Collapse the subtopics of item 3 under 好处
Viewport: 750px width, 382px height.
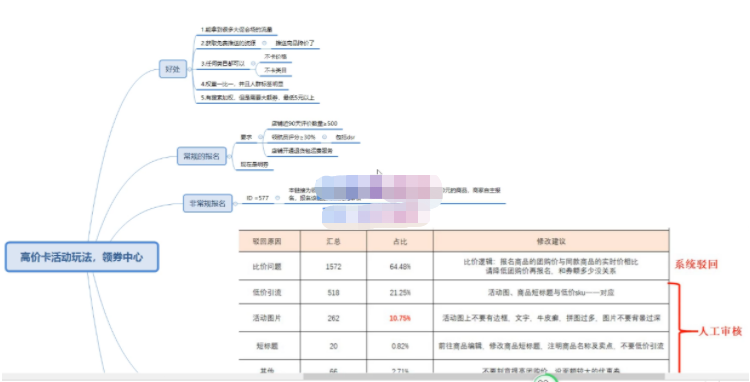click(253, 64)
